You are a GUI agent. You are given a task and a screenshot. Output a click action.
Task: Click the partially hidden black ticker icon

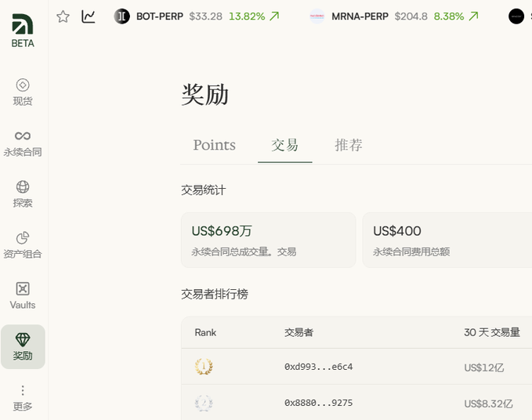pyautogui.click(x=516, y=16)
